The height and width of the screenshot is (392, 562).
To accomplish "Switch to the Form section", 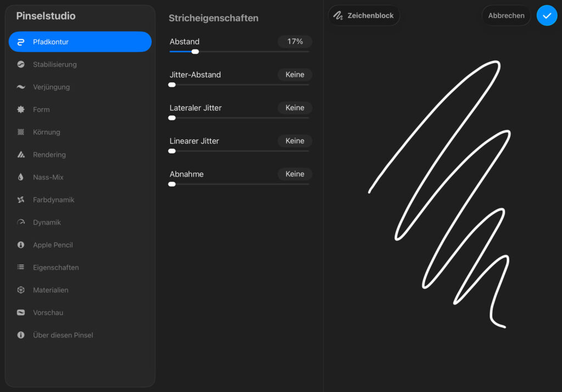I will [80, 110].
